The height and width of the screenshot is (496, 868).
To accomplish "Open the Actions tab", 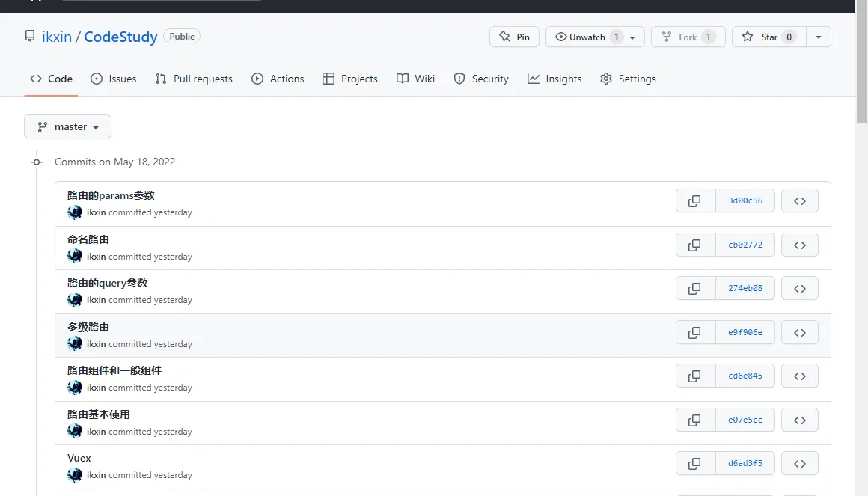I will click(x=278, y=79).
